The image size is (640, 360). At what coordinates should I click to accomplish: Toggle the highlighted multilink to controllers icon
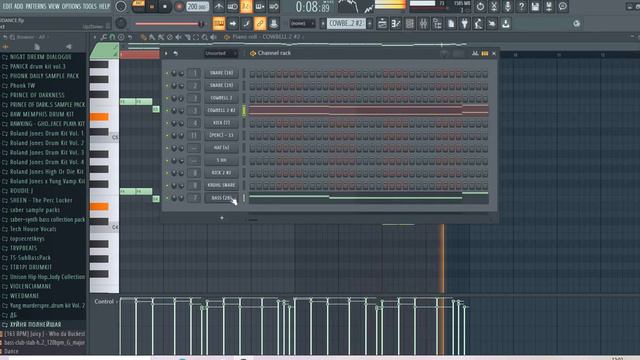[x=260, y=24]
